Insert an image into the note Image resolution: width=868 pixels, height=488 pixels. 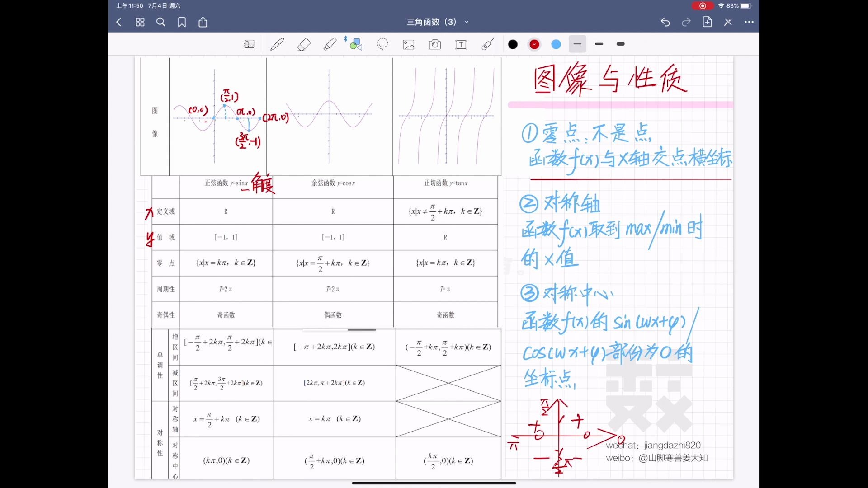408,44
